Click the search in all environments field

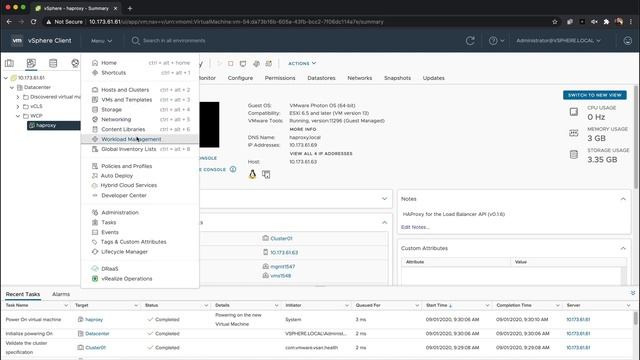coord(174,40)
